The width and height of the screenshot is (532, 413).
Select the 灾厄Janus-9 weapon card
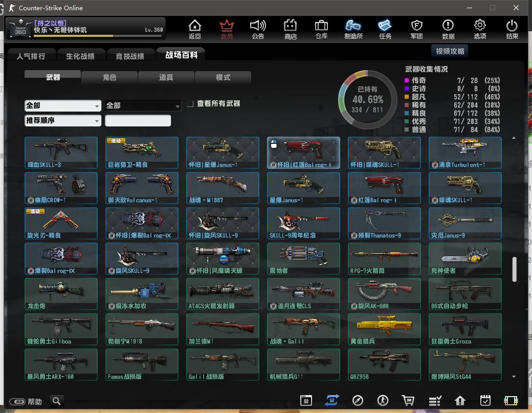pos(465,223)
